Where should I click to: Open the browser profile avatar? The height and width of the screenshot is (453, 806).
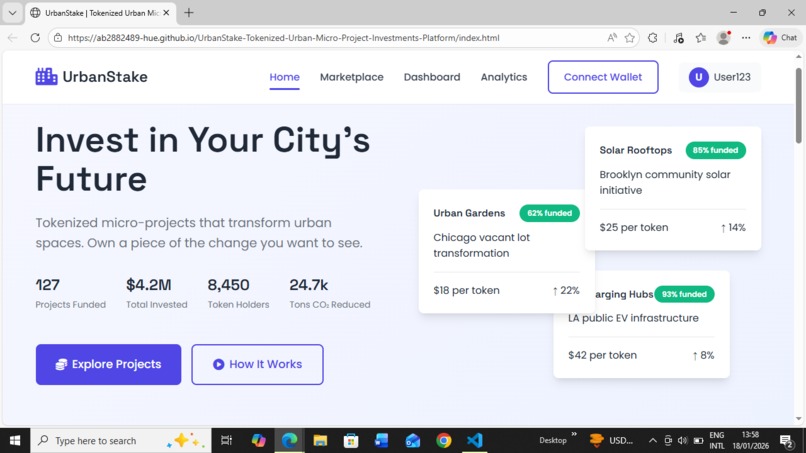point(724,38)
